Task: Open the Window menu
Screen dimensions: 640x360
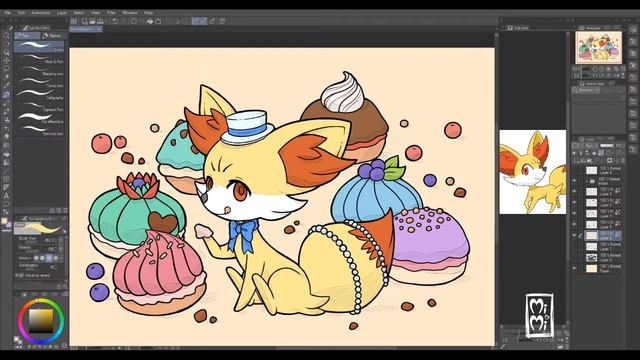Action: point(130,13)
